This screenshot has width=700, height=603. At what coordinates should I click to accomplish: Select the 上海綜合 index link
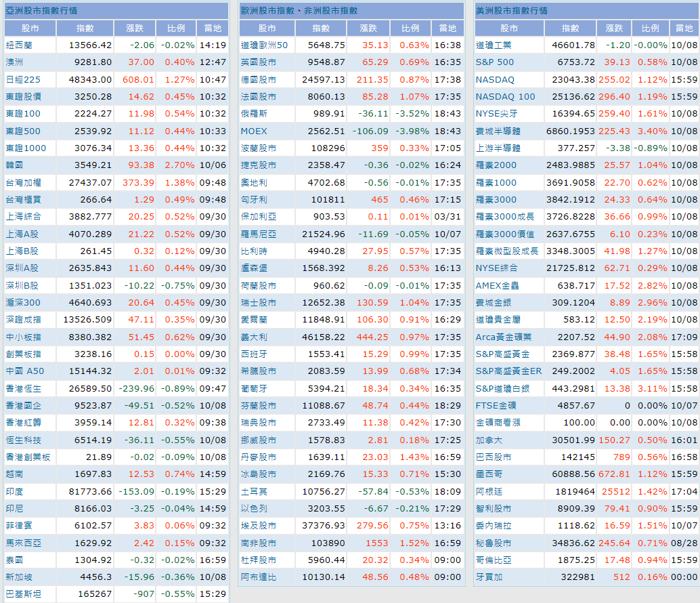point(23,217)
